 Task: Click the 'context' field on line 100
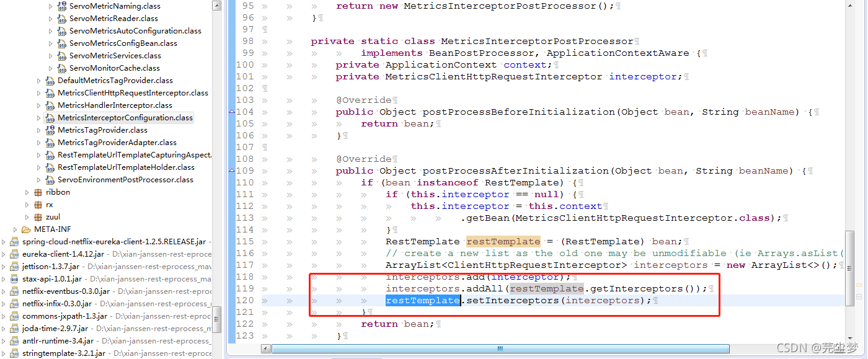pos(525,65)
